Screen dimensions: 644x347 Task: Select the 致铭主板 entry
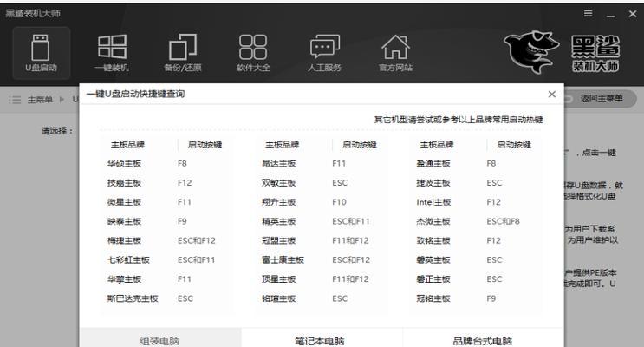pyautogui.click(x=433, y=240)
